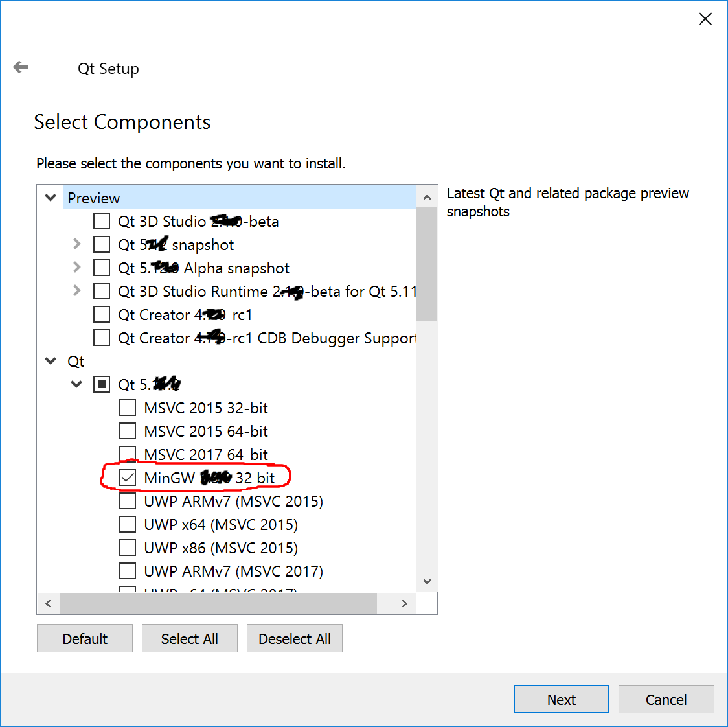Close the Qt Setup window

(705, 19)
